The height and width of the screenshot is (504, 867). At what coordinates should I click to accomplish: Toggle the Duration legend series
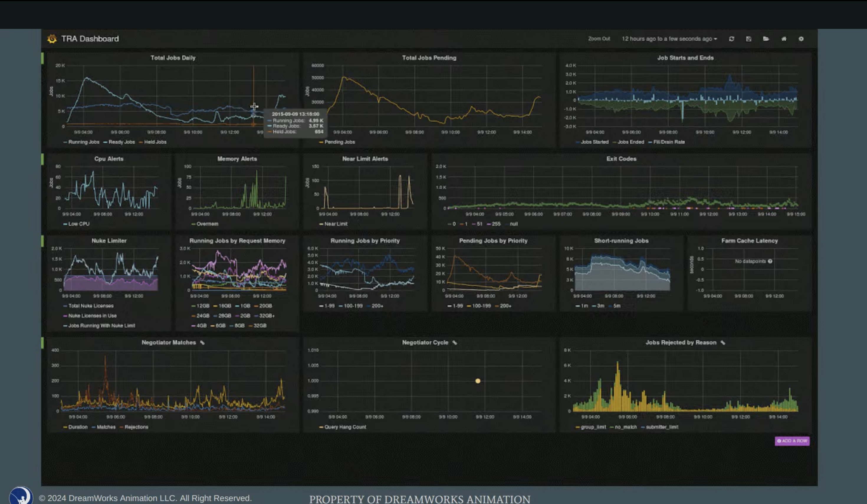point(78,427)
